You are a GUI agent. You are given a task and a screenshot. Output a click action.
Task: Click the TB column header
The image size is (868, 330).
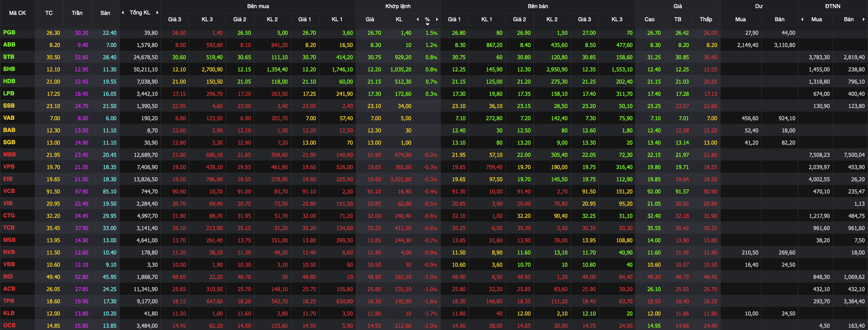(678, 19)
